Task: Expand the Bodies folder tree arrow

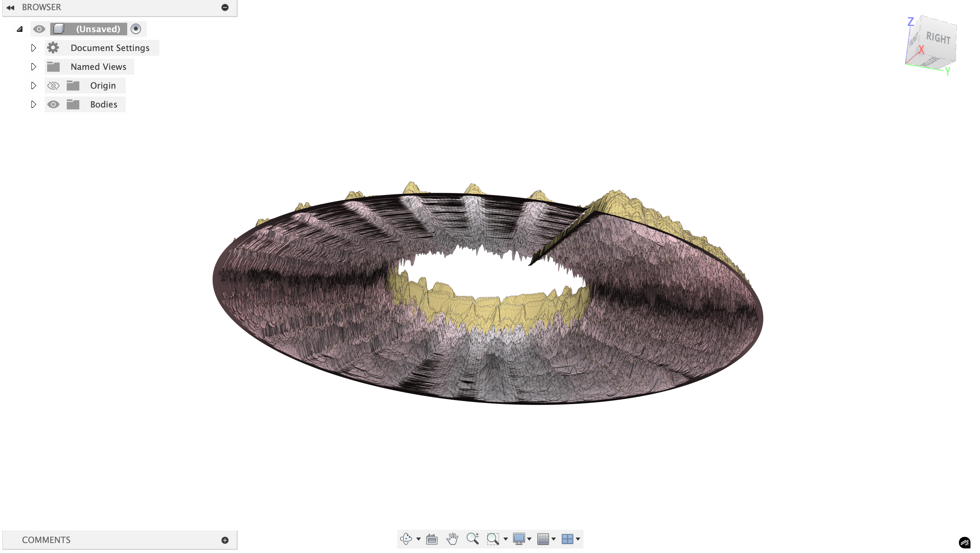Action: [34, 104]
